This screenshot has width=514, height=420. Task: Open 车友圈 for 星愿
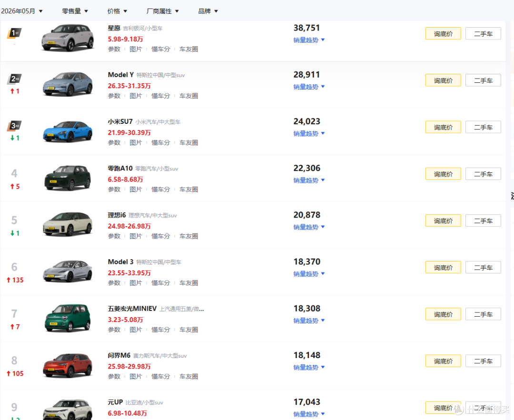(189, 49)
